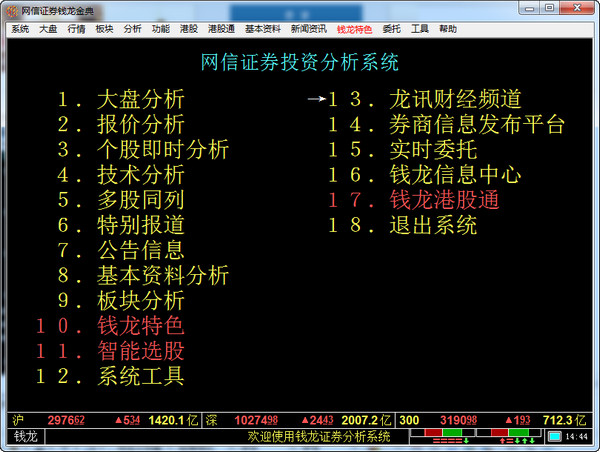Click Shanghai index value 297662
Image resolution: width=600 pixels, height=452 pixels.
coord(66,420)
